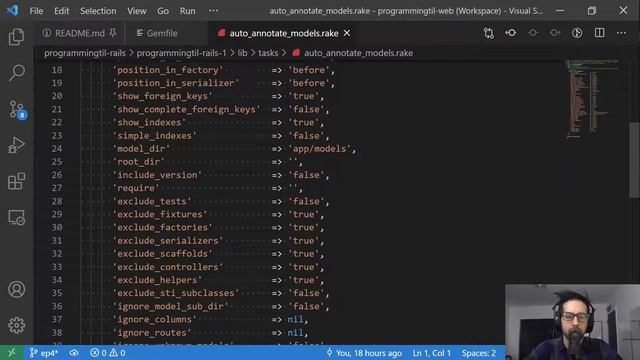Click the webcam overlay thumbnail
This screenshot has width=640, height=360.
tap(572, 322)
